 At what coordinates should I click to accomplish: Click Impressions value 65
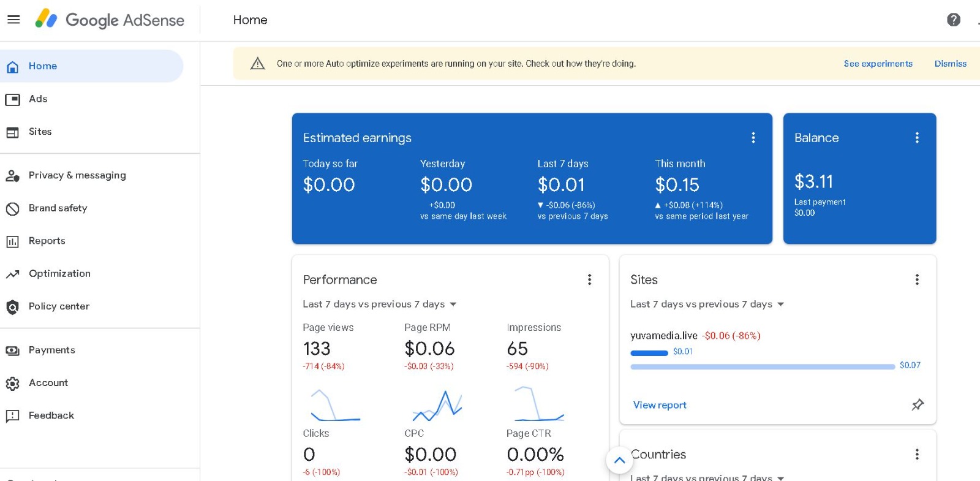[518, 349]
